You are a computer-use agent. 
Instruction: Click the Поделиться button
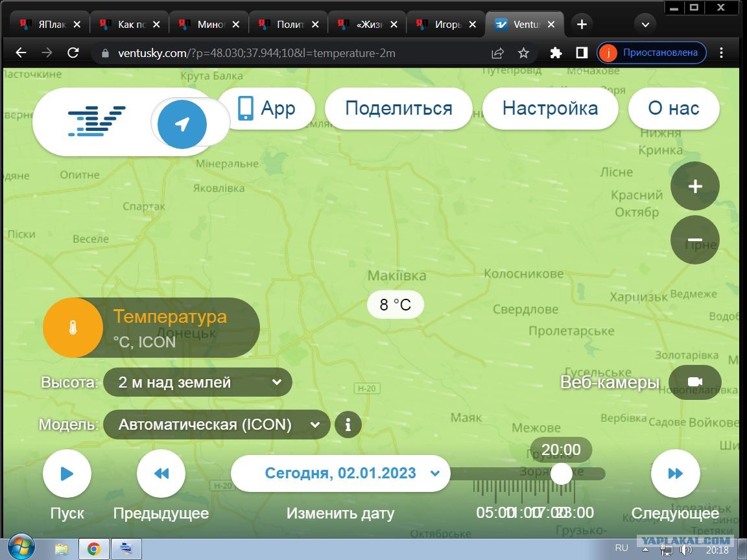coord(398,109)
